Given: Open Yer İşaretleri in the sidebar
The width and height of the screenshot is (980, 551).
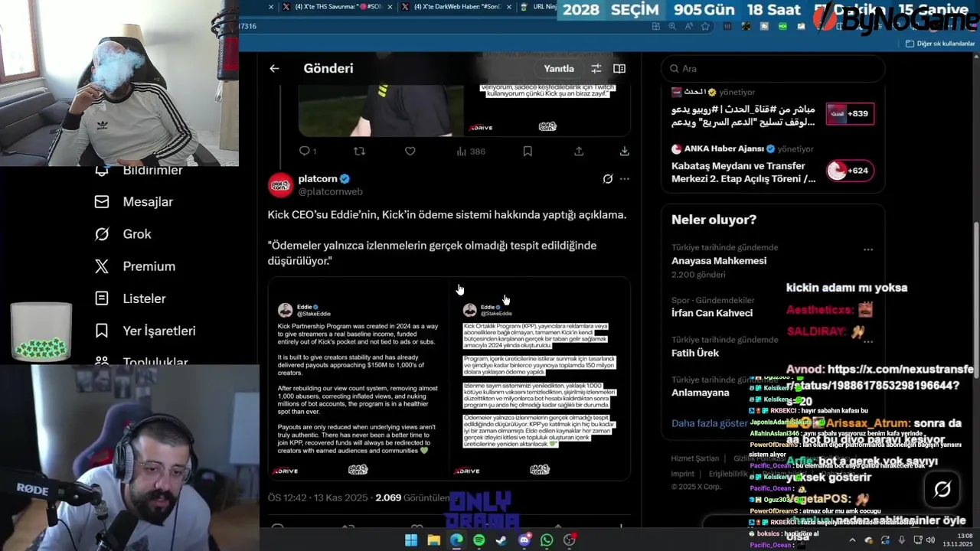Looking at the screenshot, I should click(159, 331).
